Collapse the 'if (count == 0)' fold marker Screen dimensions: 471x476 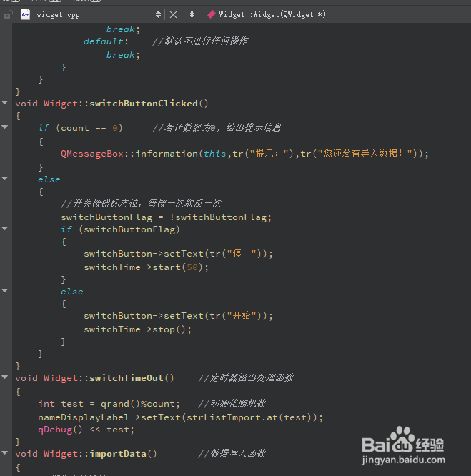(5, 127)
